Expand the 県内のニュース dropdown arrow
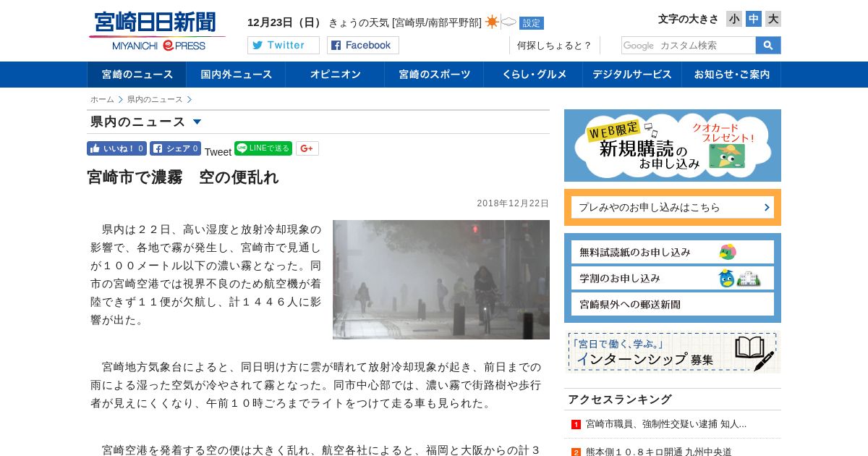This screenshot has width=868, height=456. pyautogui.click(x=197, y=122)
